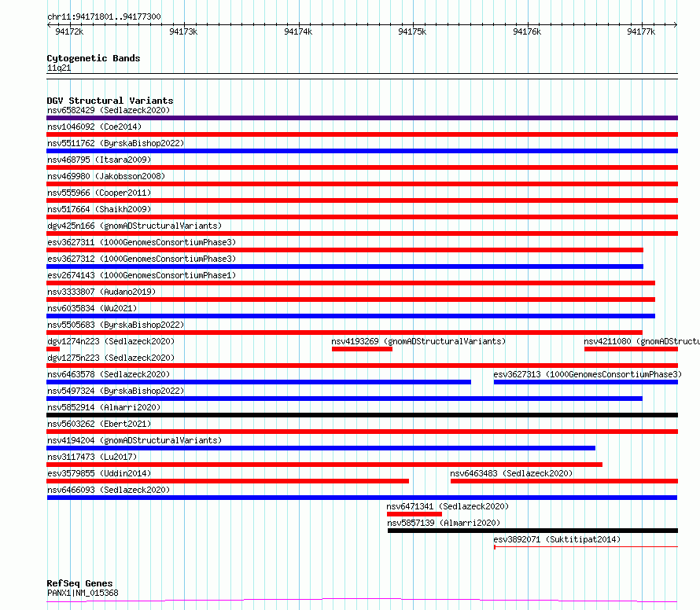700x610 pixels.
Task: Click the 94172k ruler position label
Action: pos(69,31)
